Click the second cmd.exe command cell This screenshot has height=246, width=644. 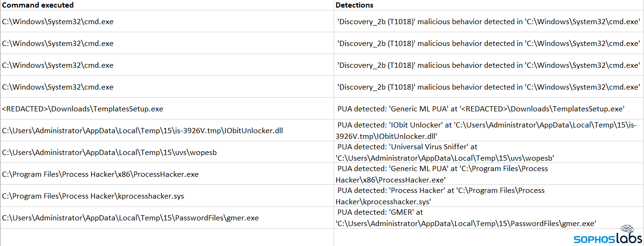point(58,43)
